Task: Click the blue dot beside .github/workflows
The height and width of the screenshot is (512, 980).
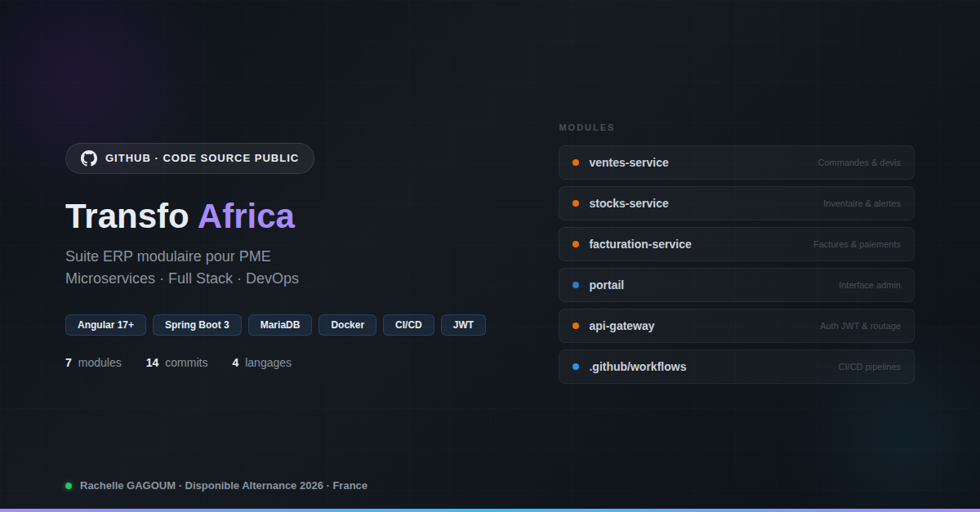Action: 576,367
